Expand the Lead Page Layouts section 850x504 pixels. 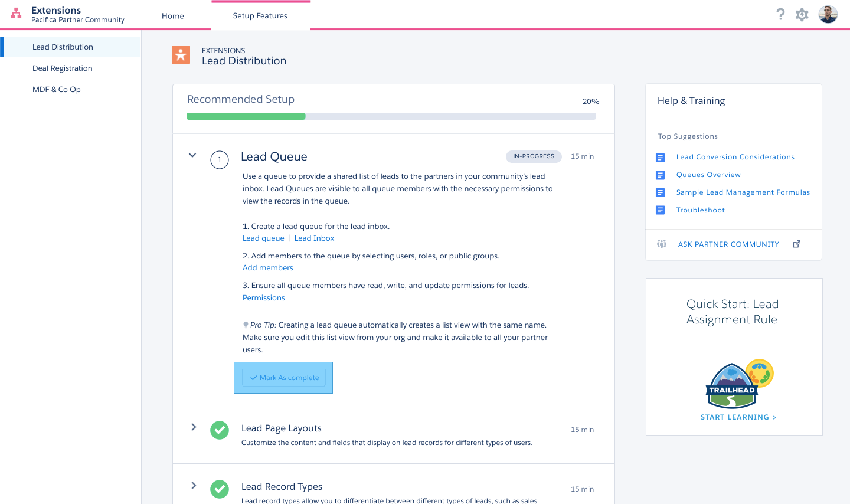click(194, 427)
